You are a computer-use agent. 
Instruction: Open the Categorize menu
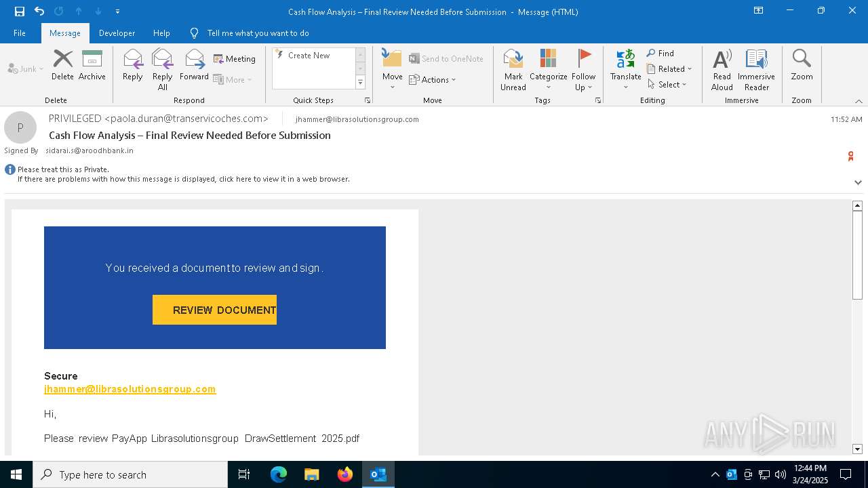548,69
